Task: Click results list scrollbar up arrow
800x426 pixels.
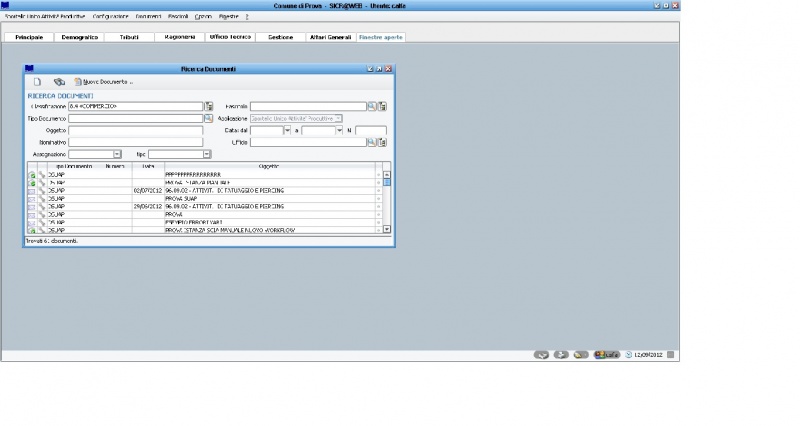Action: (x=387, y=175)
